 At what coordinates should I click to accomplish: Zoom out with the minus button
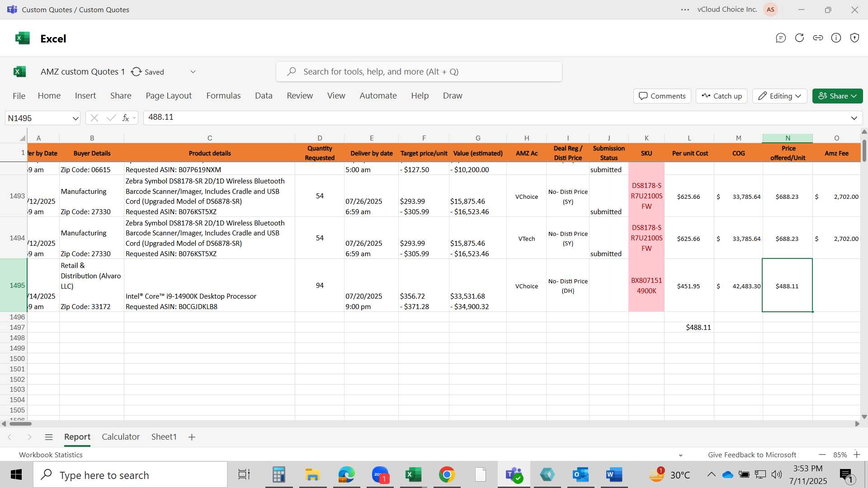coord(822,455)
